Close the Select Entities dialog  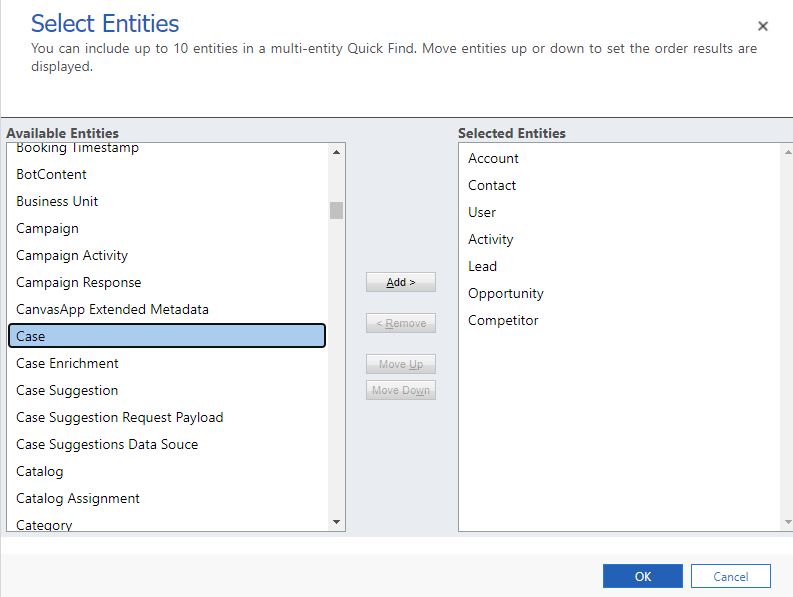(763, 27)
